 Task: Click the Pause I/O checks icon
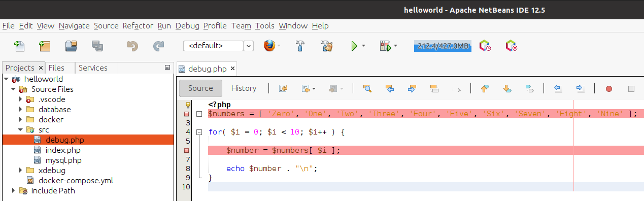click(511, 46)
